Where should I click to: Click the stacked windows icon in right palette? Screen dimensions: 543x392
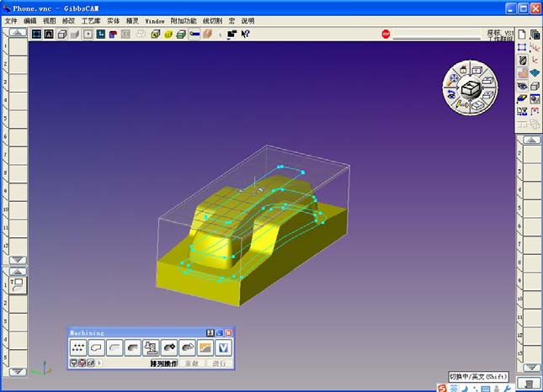click(535, 34)
